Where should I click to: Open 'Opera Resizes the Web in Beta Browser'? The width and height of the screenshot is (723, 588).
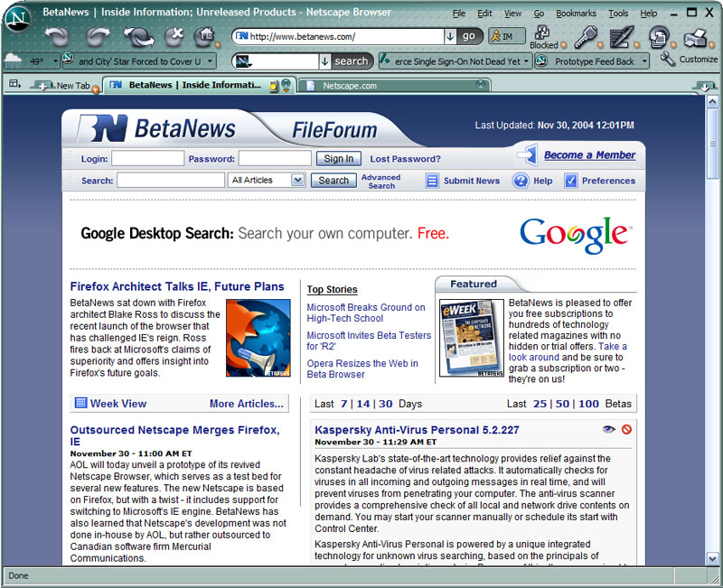coord(362,369)
